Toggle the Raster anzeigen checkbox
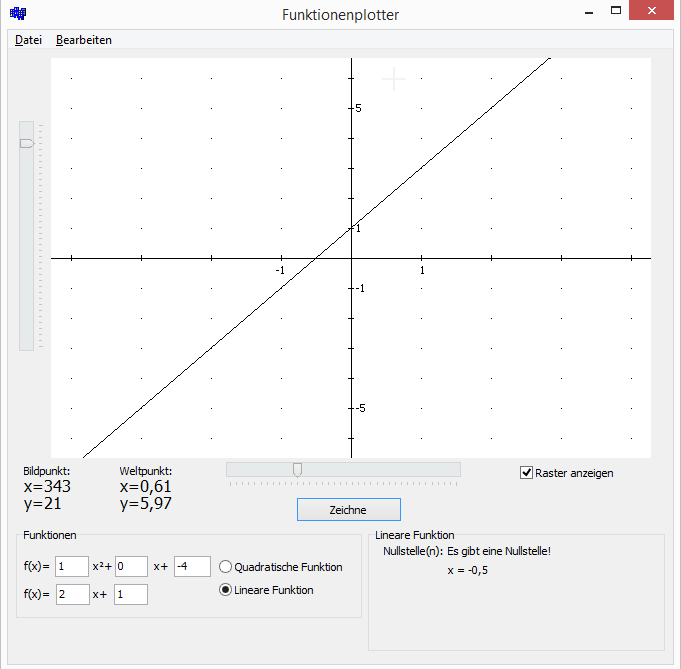Screen dimensions: 681x669 pos(527,473)
